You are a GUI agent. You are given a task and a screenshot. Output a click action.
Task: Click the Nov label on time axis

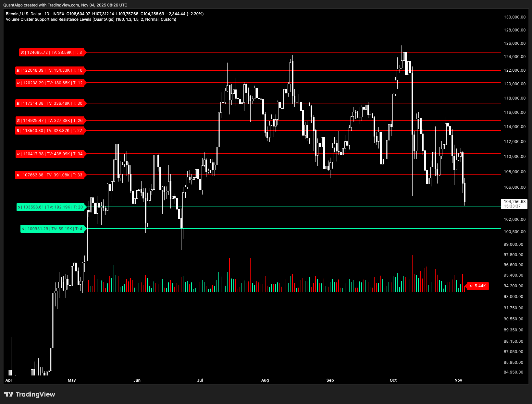458,380
